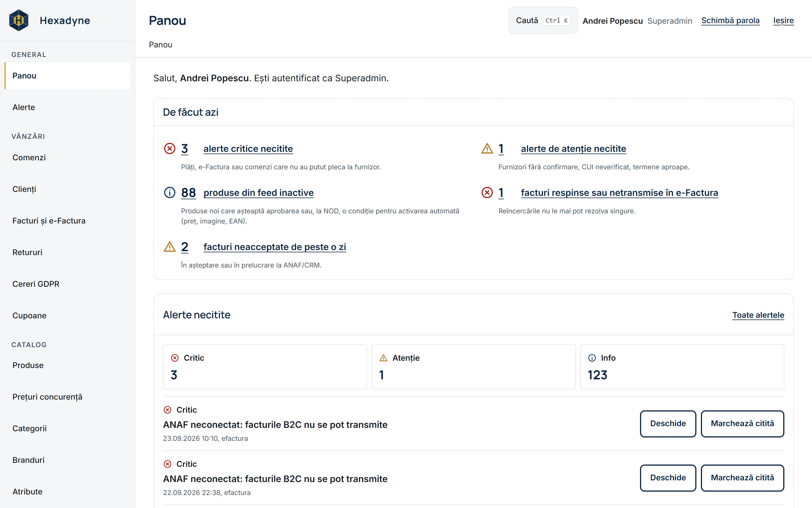Image resolution: width=812 pixels, height=508 pixels.
Task: Log out via the Ieșire link
Action: coord(784,21)
